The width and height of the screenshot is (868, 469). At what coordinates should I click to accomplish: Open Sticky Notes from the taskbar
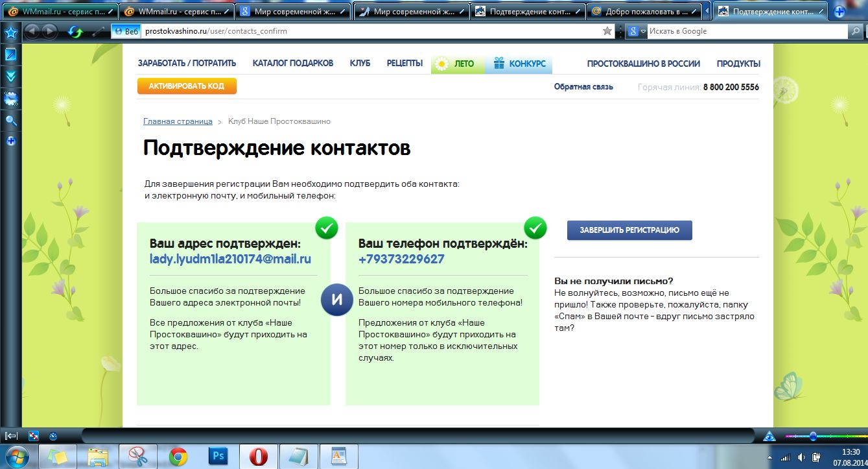click(56, 457)
